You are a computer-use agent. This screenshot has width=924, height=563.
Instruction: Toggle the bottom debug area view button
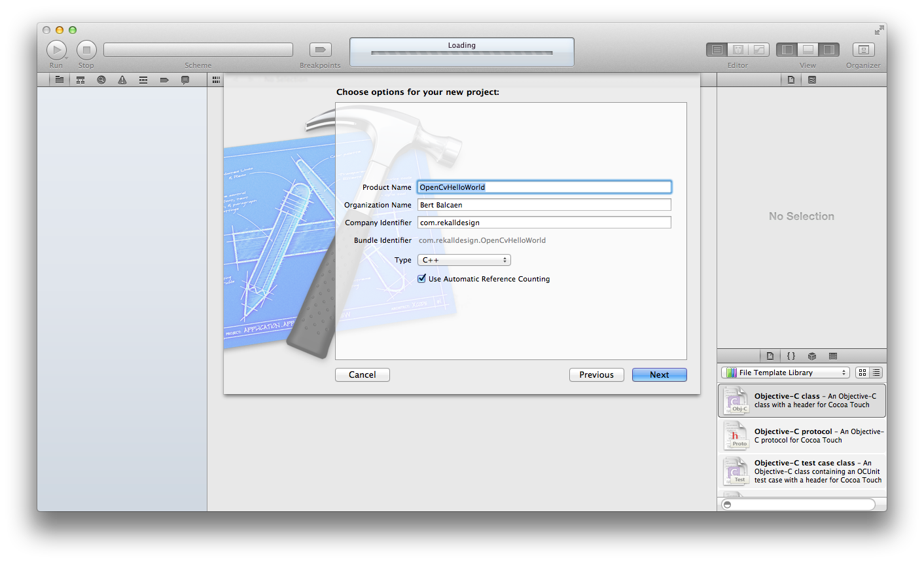(808, 50)
